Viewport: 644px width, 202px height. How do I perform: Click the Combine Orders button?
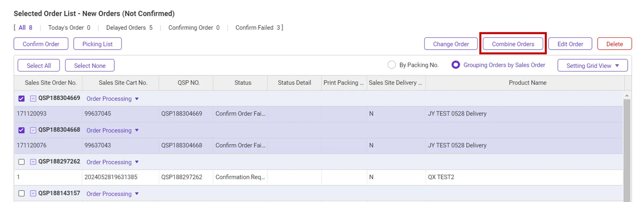[513, 44]
